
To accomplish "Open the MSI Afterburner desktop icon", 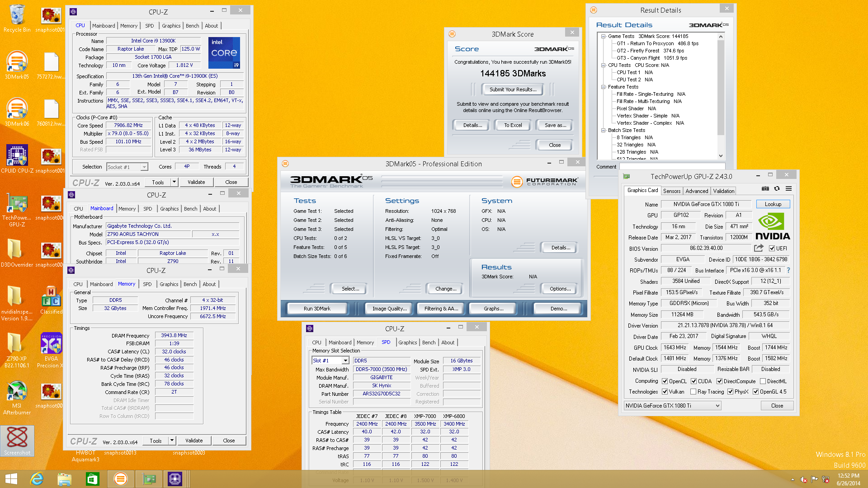I will pyautogui.click(x=17, y=398).
